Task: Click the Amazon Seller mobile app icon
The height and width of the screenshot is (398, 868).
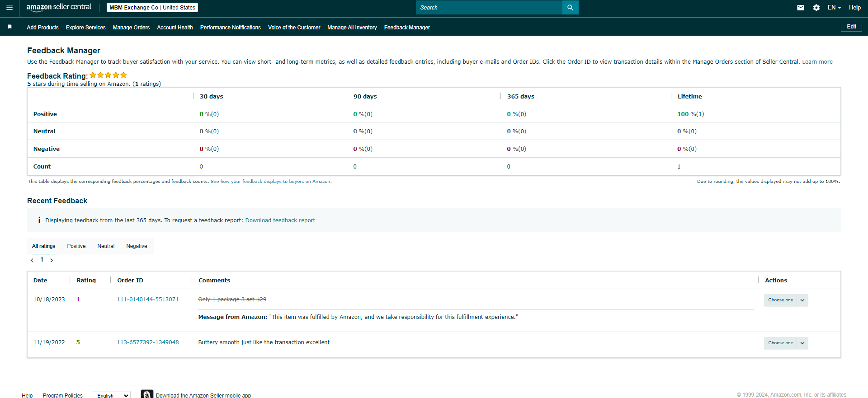Action: [x=147, y=394]
